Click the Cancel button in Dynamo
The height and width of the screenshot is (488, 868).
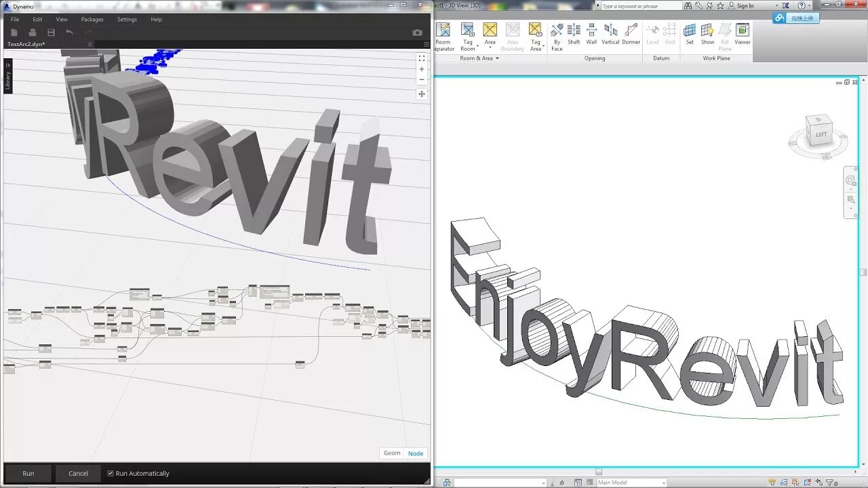click(79, 473)
